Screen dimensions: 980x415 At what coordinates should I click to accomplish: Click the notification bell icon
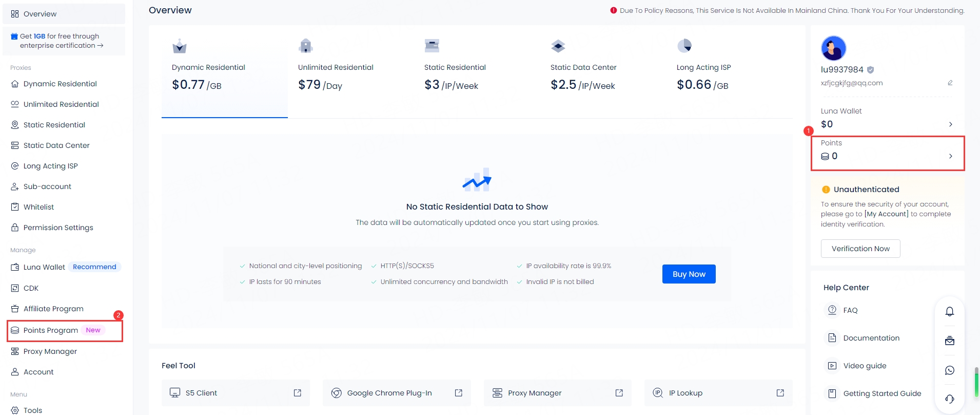point(950,311)
